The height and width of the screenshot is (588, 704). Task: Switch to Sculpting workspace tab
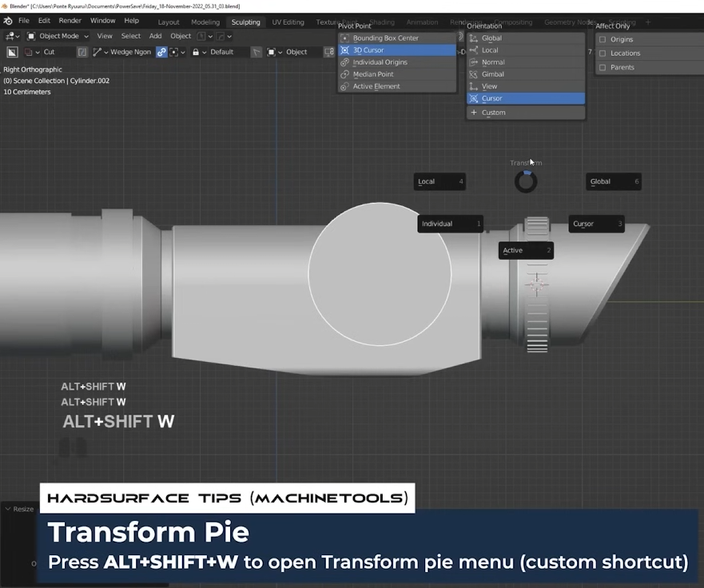click(x=245, y=22)
